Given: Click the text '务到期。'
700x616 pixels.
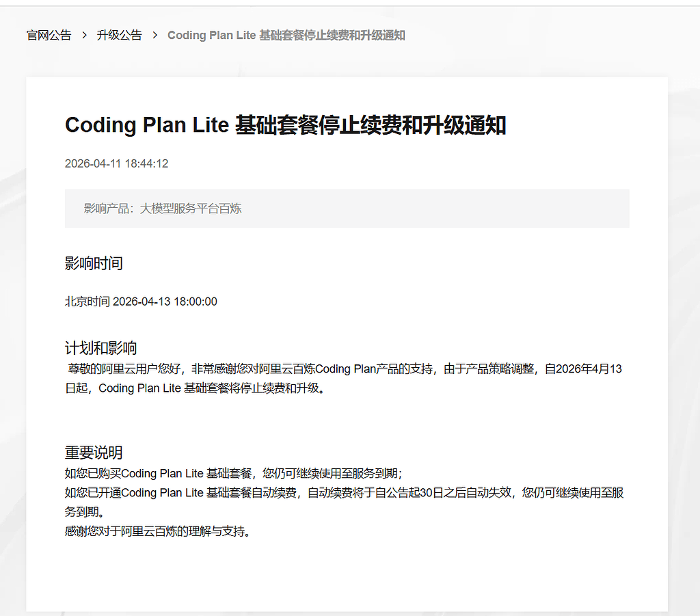Looking at the screenshot, I should (x=85, y=512).
